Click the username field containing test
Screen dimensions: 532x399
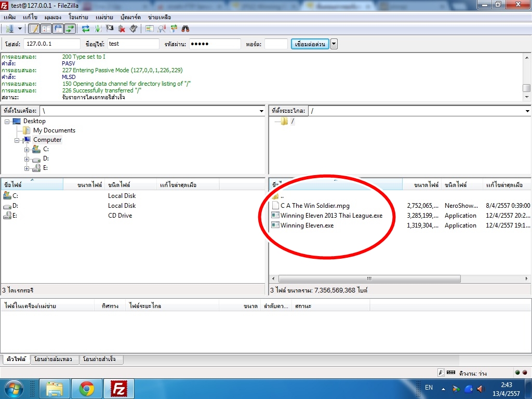[x=134, y=44]
